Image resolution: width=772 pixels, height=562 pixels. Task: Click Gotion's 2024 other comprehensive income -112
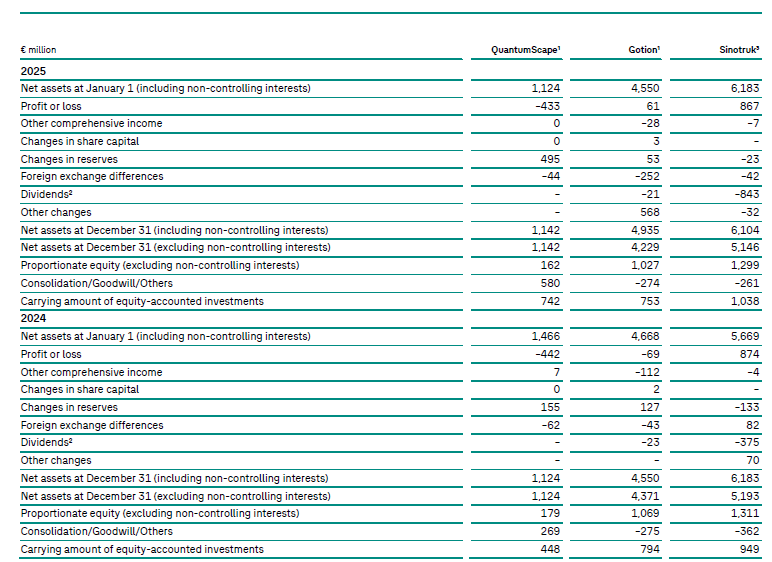point(649,372)
